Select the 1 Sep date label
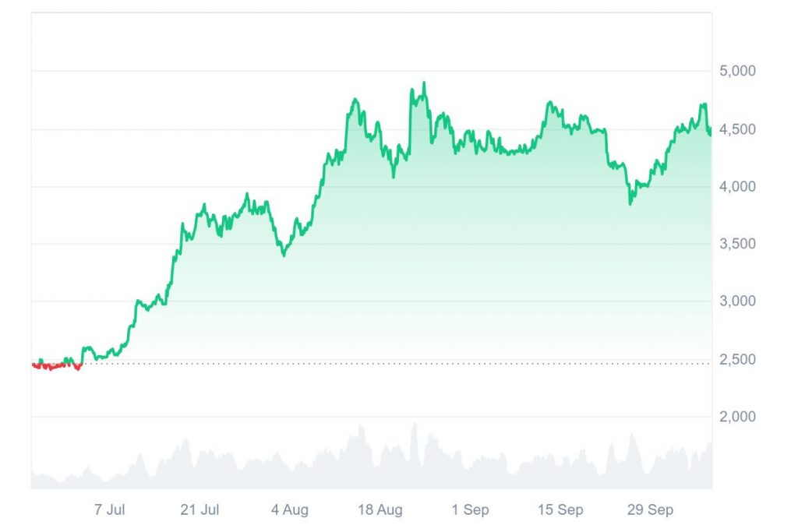798x532 pixels. [x=471, y=510]
